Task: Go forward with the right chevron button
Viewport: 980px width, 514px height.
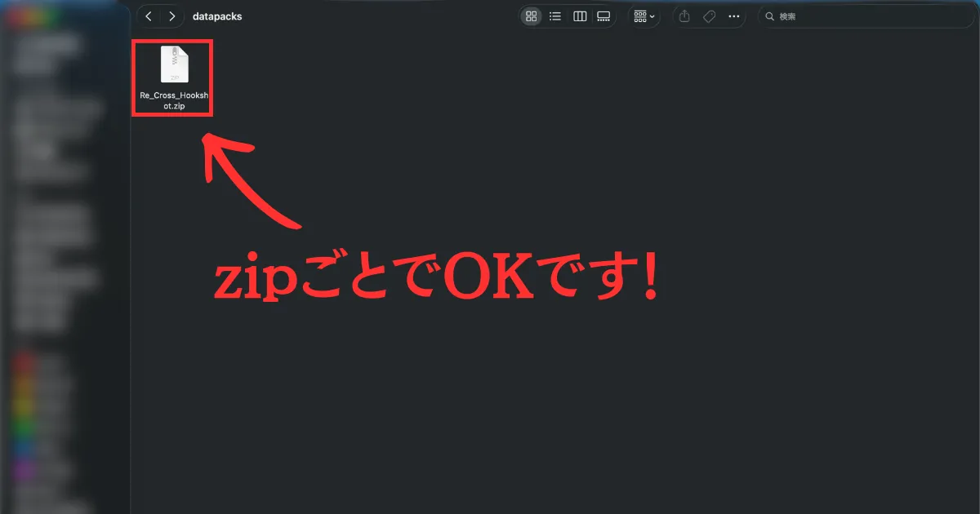Action: click(x=171, y=16)
